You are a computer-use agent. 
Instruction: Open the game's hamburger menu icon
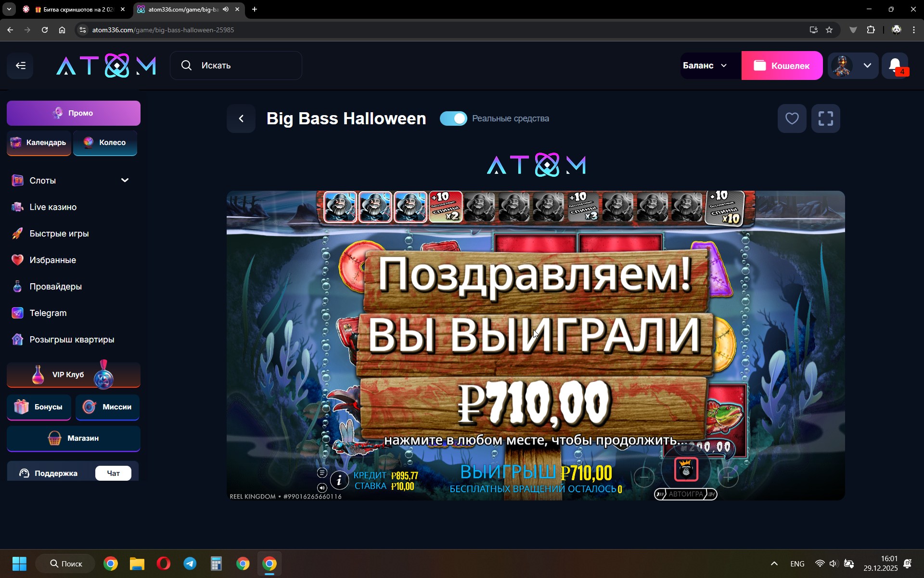tap(322, 473)
